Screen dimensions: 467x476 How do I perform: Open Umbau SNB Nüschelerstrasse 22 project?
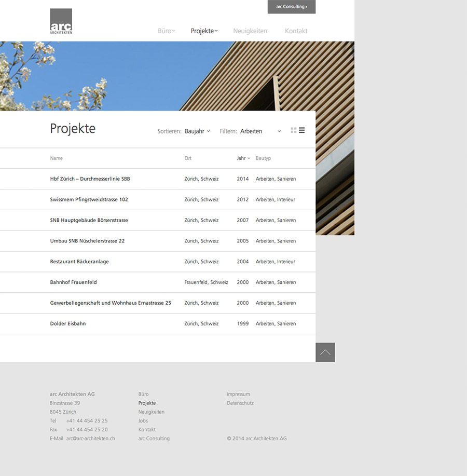[x=87, y=241]
